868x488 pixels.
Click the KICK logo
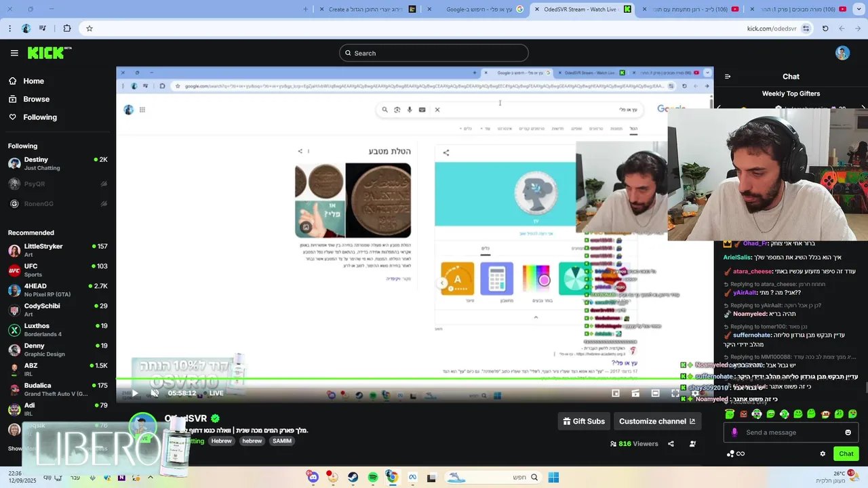50,53
